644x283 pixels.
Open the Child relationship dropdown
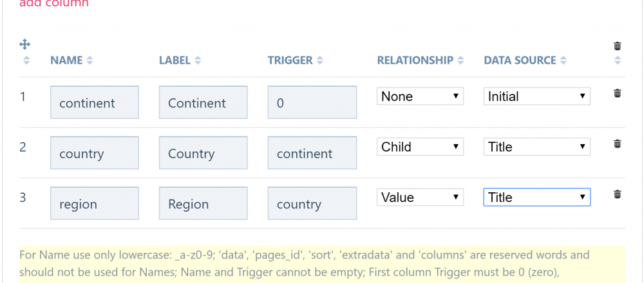coord(420,147)
